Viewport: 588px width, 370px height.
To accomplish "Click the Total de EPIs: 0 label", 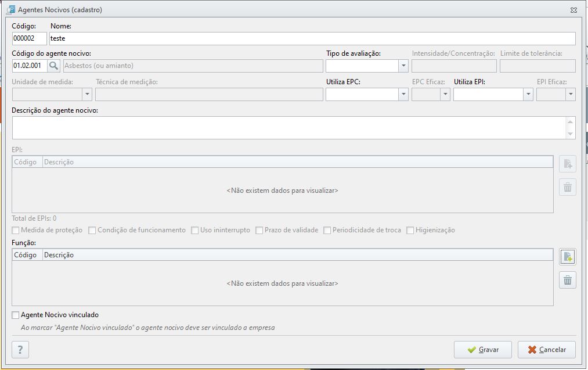I will pos(34,218).
